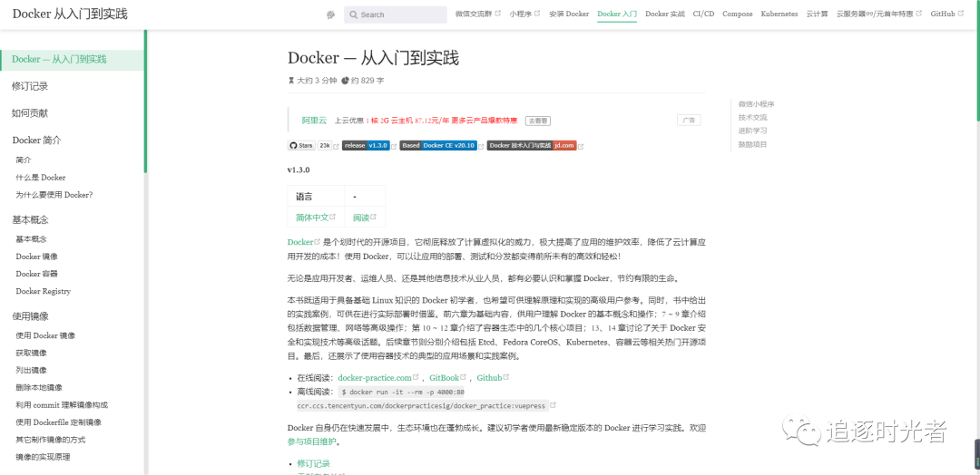Open the Compose nav tab
This screenshot has width=980, height=475.
pos(738,14)
